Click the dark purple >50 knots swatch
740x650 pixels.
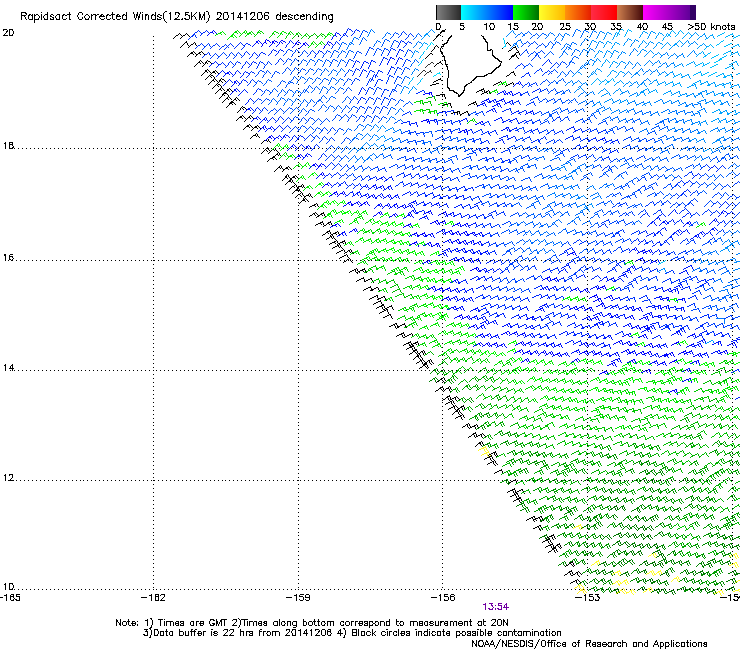[x=693, y=12]
